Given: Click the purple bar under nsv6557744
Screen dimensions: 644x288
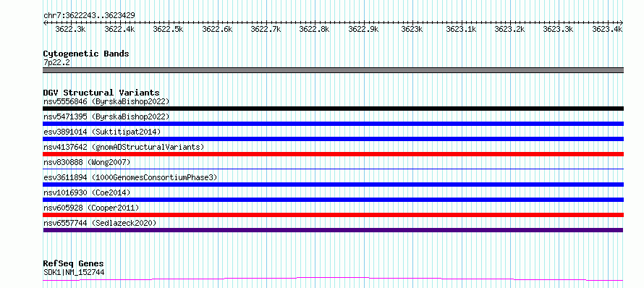Looking at the screenshot, I should click(x=333, y=230).
